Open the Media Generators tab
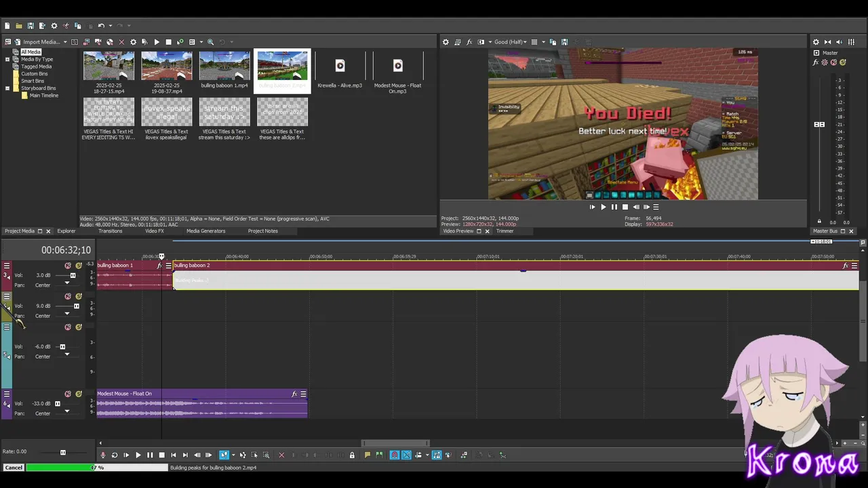Screen dimensions: 868x488 click(205, 231)
